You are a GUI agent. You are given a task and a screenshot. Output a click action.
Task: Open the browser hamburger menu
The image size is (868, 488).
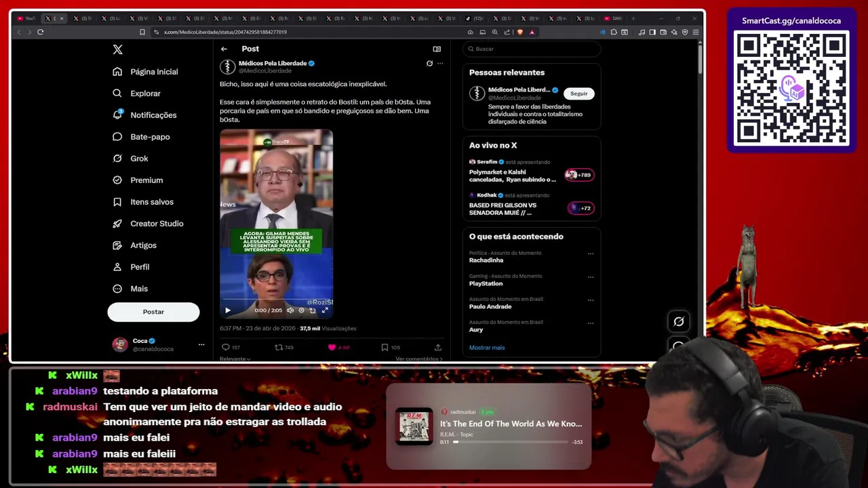(x=696, y=32)
